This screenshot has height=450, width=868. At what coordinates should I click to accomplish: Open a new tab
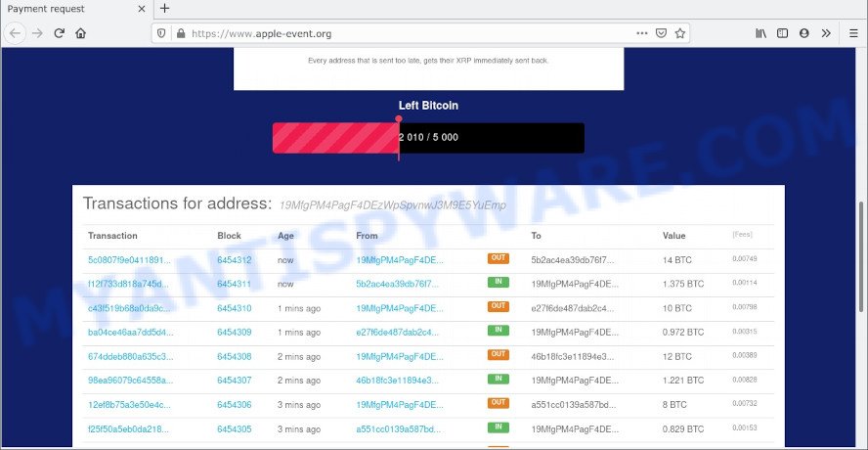pos(164,8)
